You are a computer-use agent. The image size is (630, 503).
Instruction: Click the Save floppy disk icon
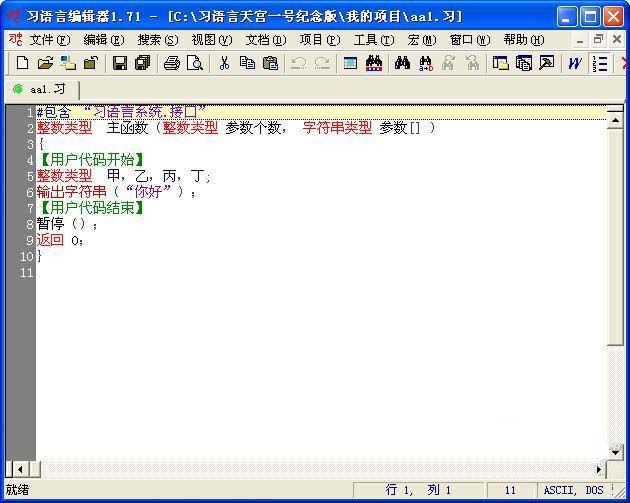119,63
